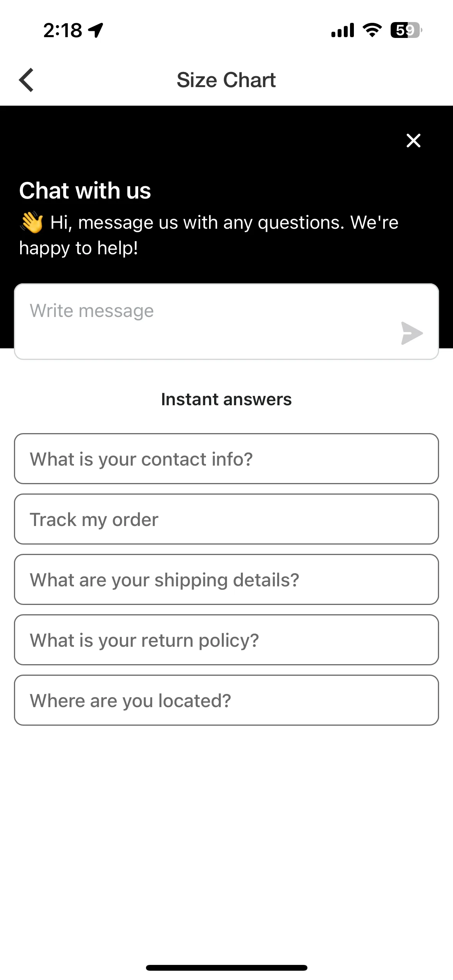Tap the waving hand emoji
Viewport: 453px width, 980px height.
(x=32, y=222)
